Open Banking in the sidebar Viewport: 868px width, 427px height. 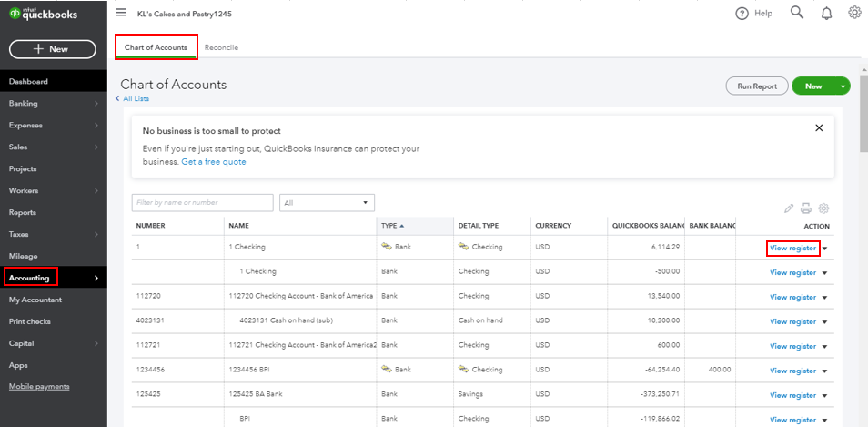53,103
